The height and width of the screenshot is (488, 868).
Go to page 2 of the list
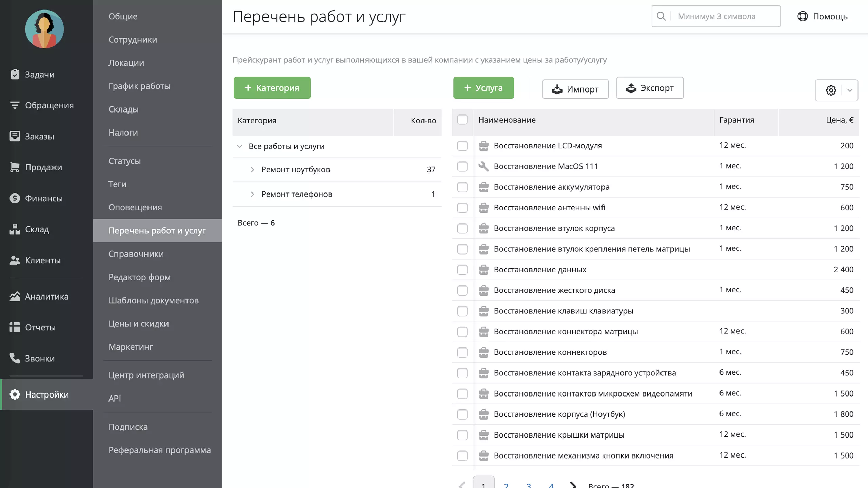coord(506,485)
